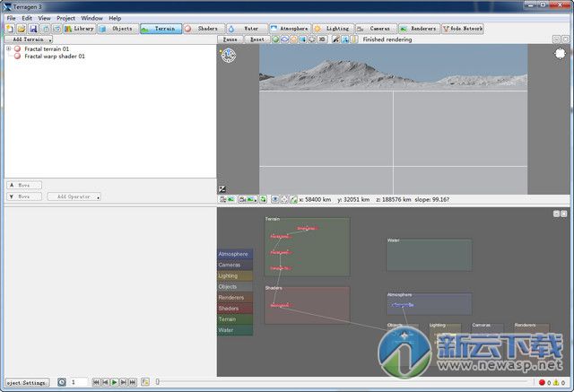Open the Project menu
574x392 pixels.
(x=65, y=18)
